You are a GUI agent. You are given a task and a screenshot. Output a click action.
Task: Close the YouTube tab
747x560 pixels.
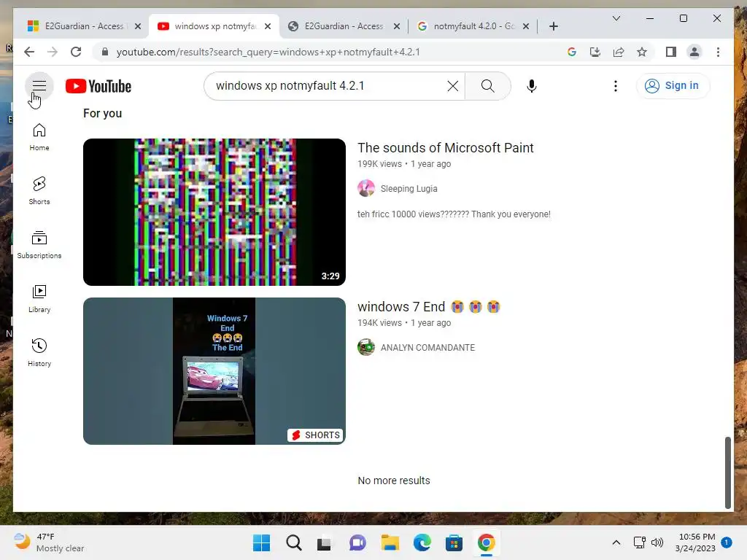point(268,26)
